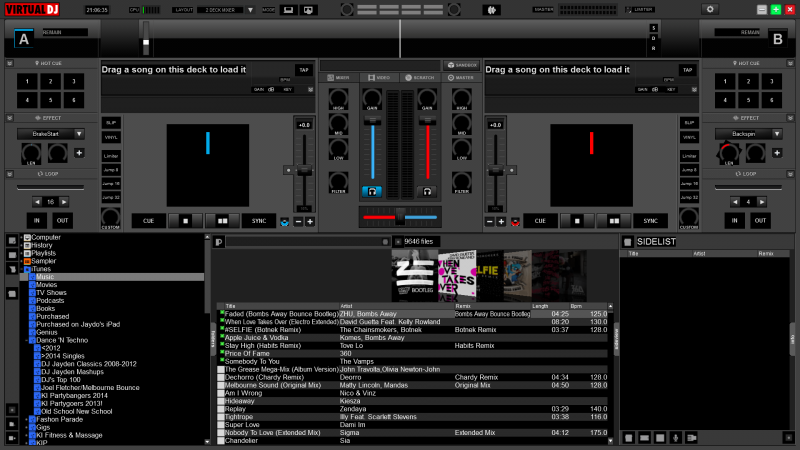Click the audio waveform icon in the top bar
Viewport: 800px width, 450px height.
(x=491, y=10)
